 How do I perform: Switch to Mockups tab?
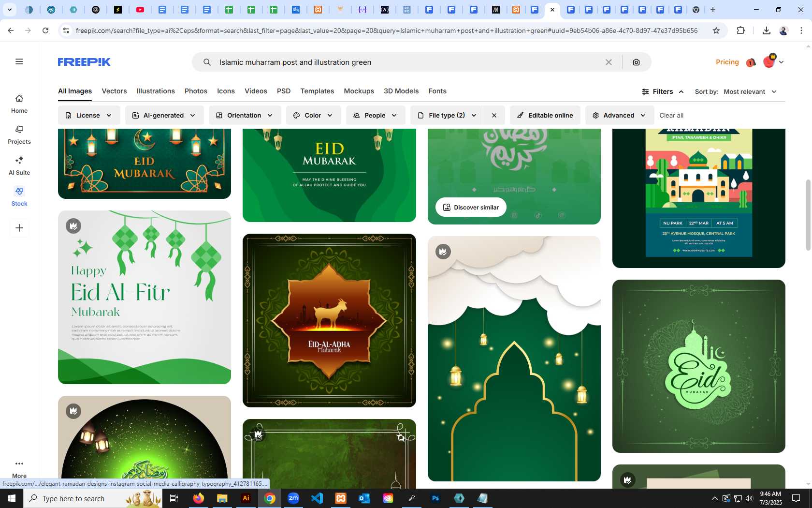click(359, 91)
